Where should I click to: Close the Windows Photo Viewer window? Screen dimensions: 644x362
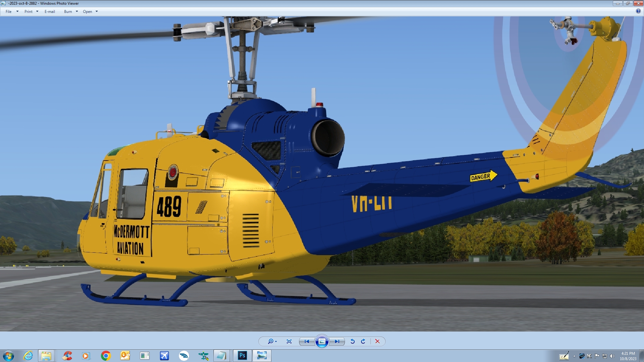638,3
